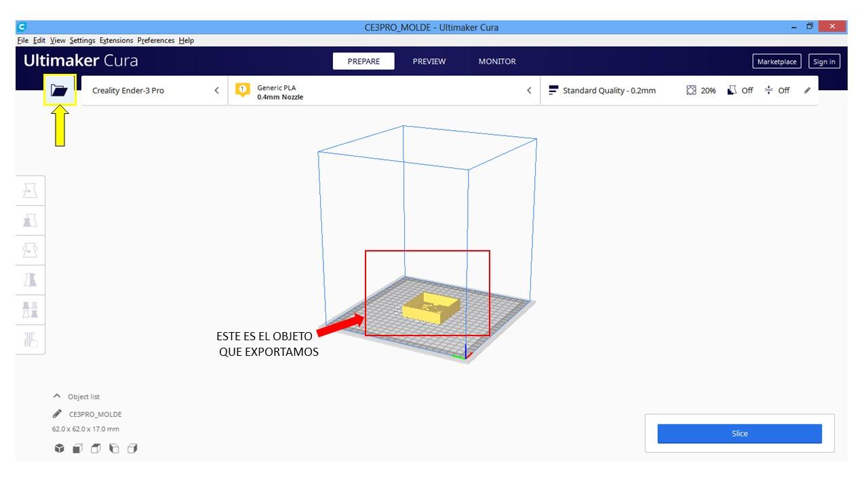The width and height of the screenshot is (868, 488).
Task: Select the Mirror tool in left toolbar
Action: click(x=30, y=279)
